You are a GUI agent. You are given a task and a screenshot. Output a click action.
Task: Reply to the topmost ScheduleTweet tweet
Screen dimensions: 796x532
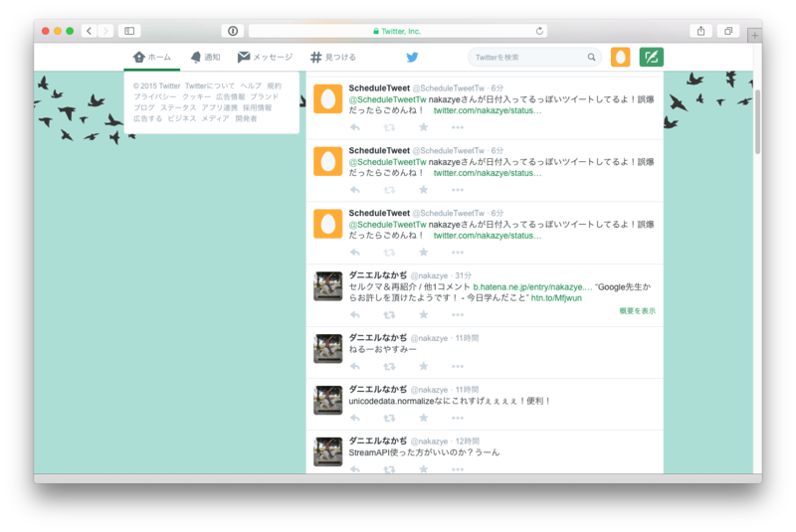[355, 128]
